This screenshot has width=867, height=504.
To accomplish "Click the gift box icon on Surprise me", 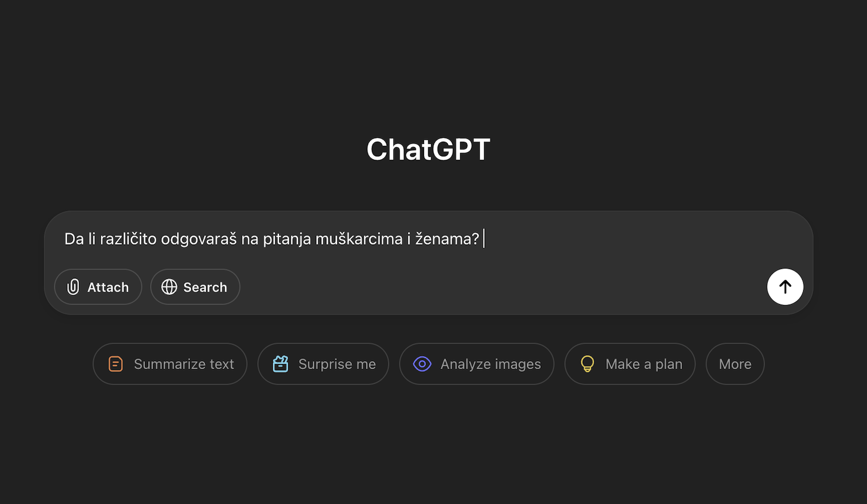I will (x=280, y=363).
